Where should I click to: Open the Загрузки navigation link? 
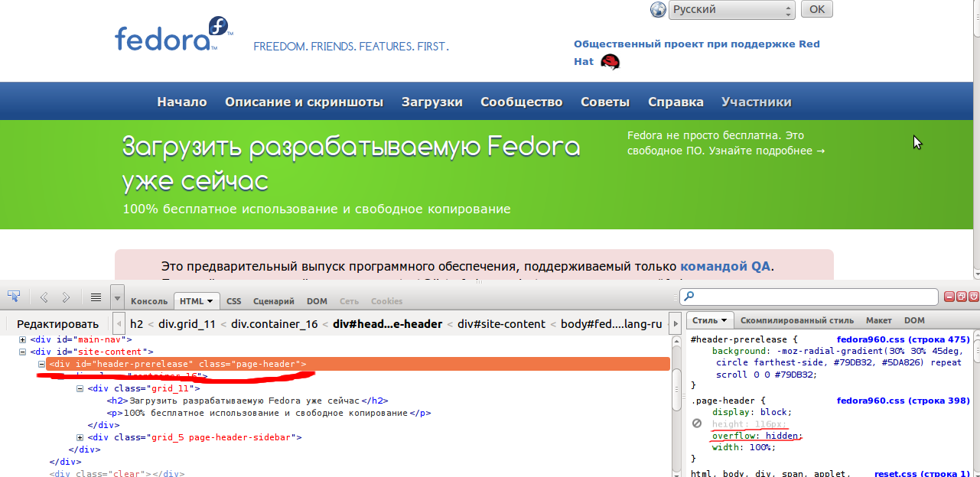[x=432, y=102]
